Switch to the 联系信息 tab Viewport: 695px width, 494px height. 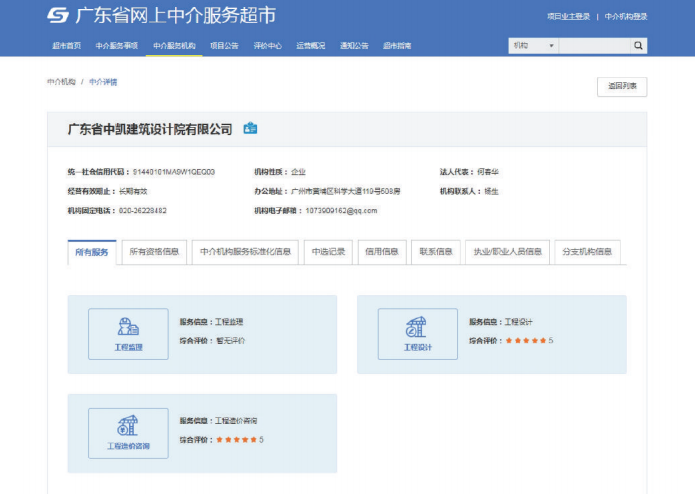point(436,252)
